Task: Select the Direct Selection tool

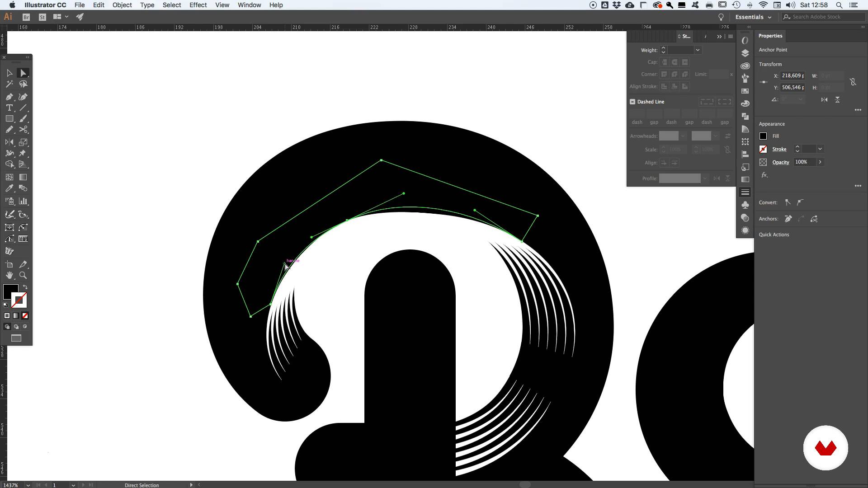Action: click(23, 73)
